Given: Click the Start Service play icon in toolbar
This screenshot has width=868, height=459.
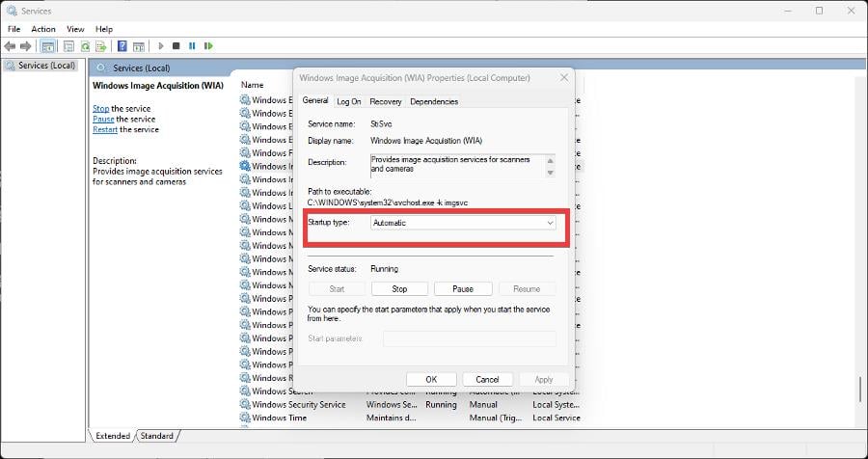Looking at the screenshot, I should (x=161, y=46).
